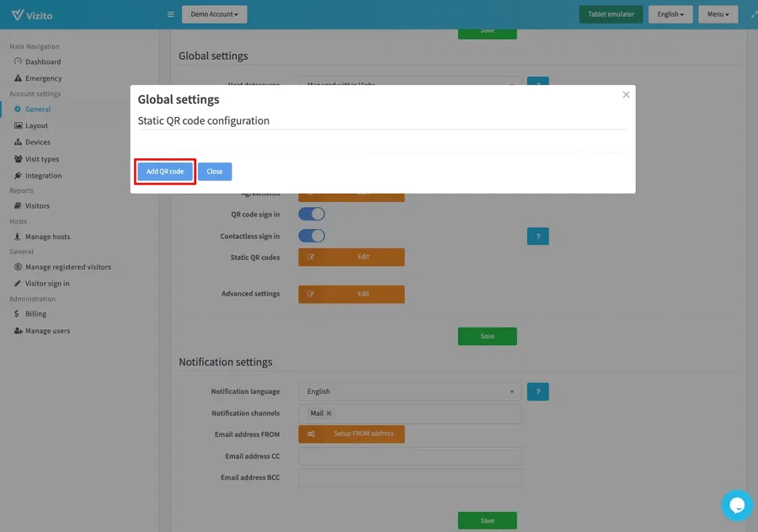Viewport: 758px width, 532px height.
Task: Disable the Contactless sign in switch
Action: coord(312,237)
